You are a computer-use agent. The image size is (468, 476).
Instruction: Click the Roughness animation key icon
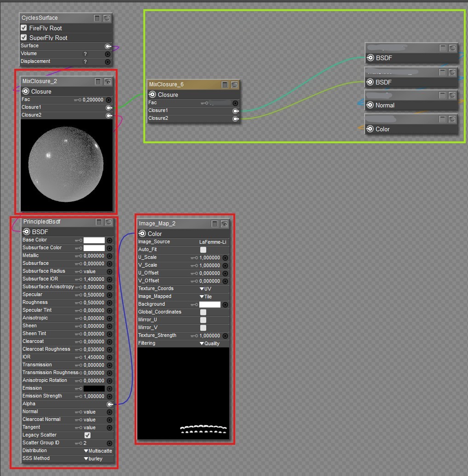pos(79,302)
